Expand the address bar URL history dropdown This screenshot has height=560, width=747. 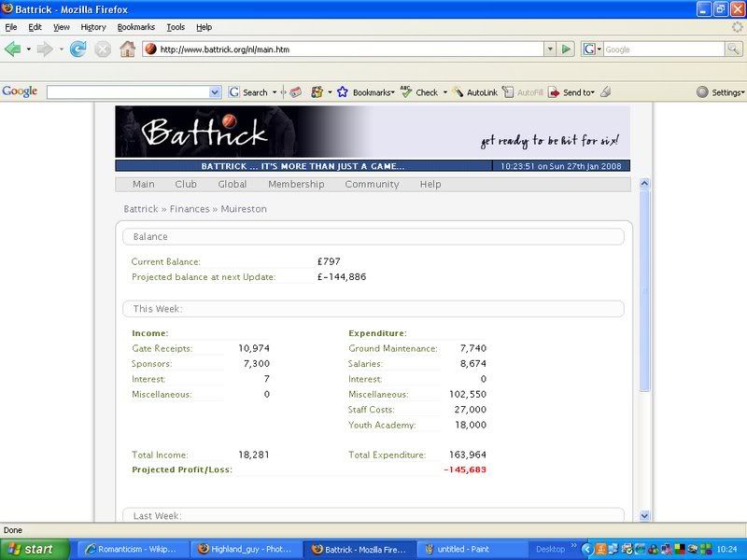click(550, 49)
